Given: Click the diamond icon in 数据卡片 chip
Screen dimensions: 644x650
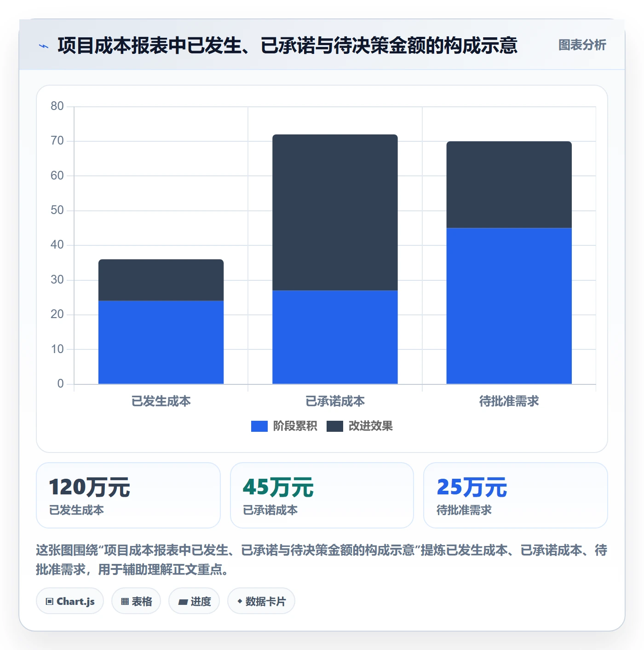Looking at the screenshot, I should click(x=240, y=601).
